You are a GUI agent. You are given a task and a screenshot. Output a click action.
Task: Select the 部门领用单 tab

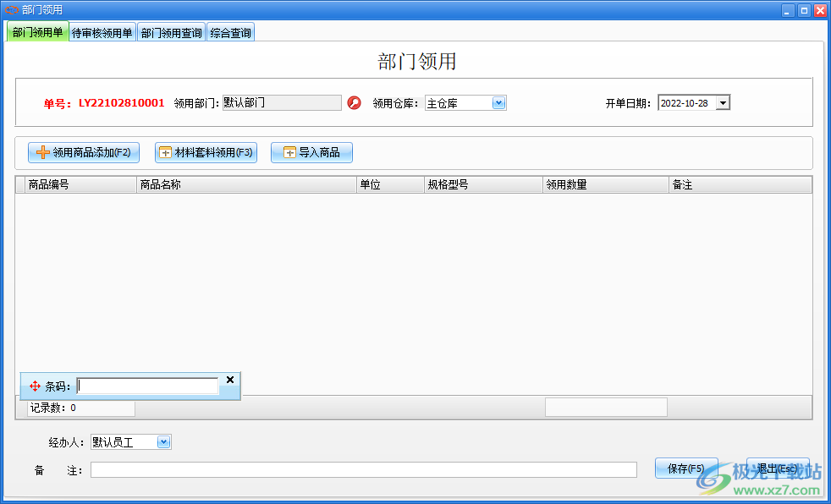pyautogui.click(x=37, y=31)
